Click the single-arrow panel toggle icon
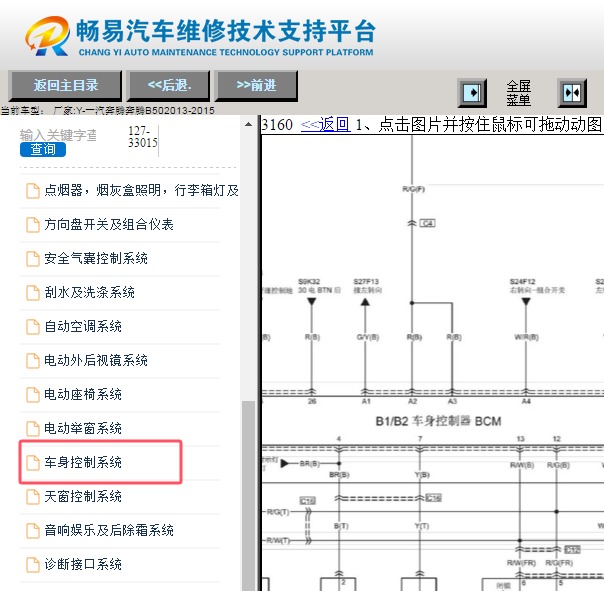The image size is (604, 591). pos(472,93)
